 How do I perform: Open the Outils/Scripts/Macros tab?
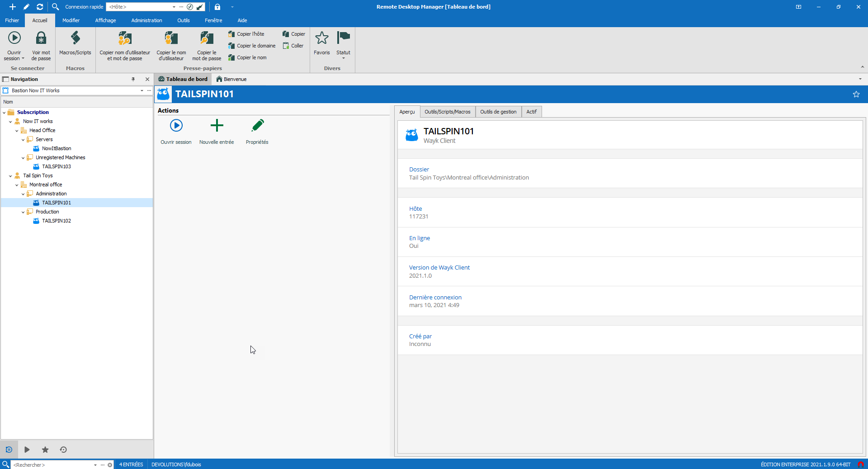(448, 112)
